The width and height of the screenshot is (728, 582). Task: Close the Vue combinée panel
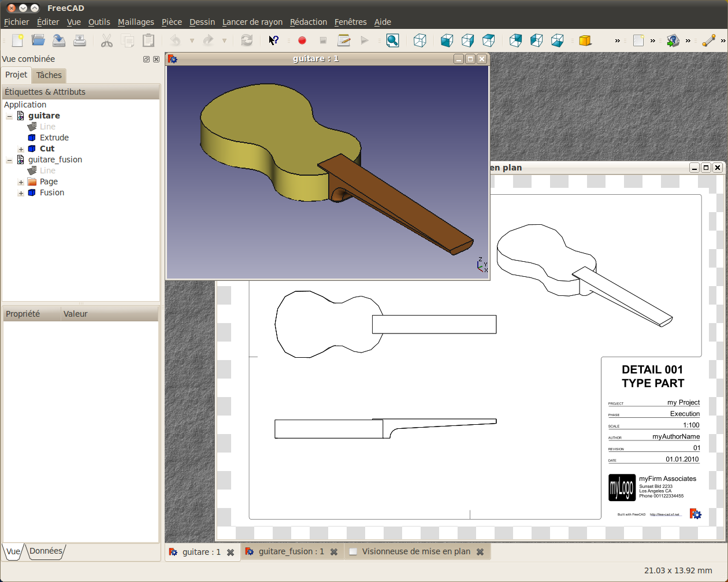click(156, 59)
